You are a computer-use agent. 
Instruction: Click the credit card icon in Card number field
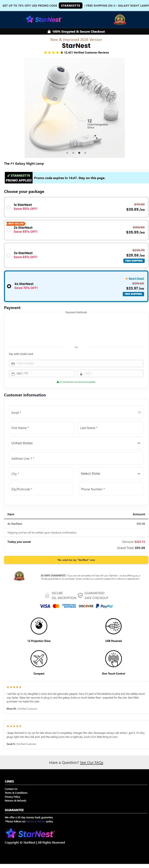tap(13, 364)
